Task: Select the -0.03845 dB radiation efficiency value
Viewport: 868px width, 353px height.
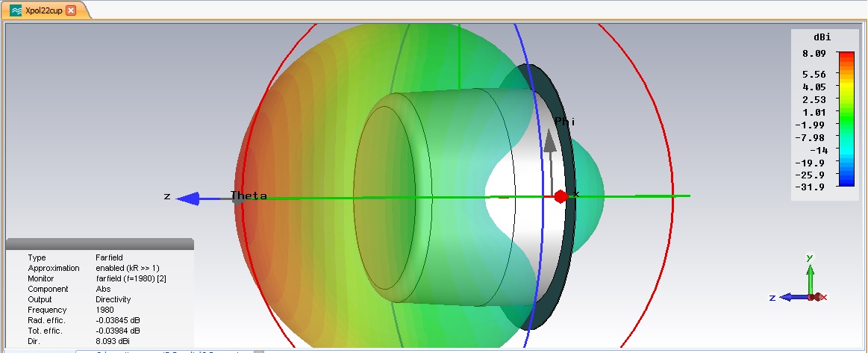Action: (x=118, y=321)
